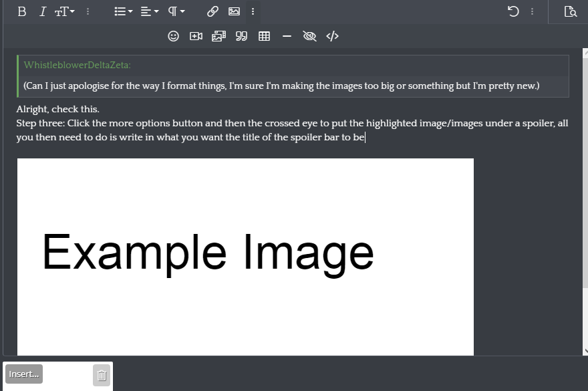
Task: Delete the attachment with trash icon
Action: tap(102, 375)
